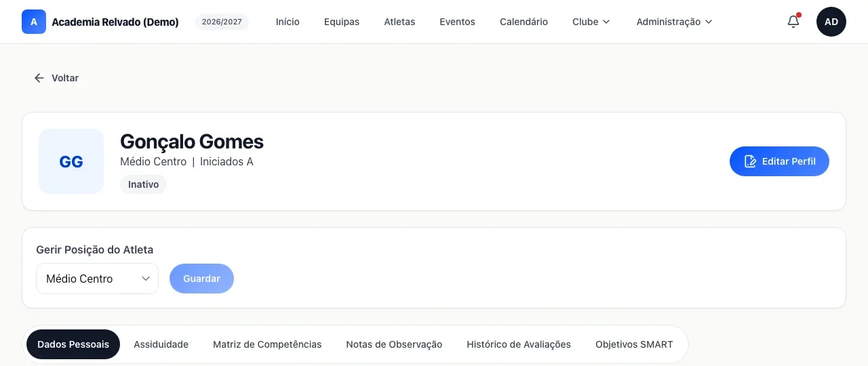The height and width of the screenshot is (366, 868).
Task: Open the notifications bell
Action: coord(793,22)
